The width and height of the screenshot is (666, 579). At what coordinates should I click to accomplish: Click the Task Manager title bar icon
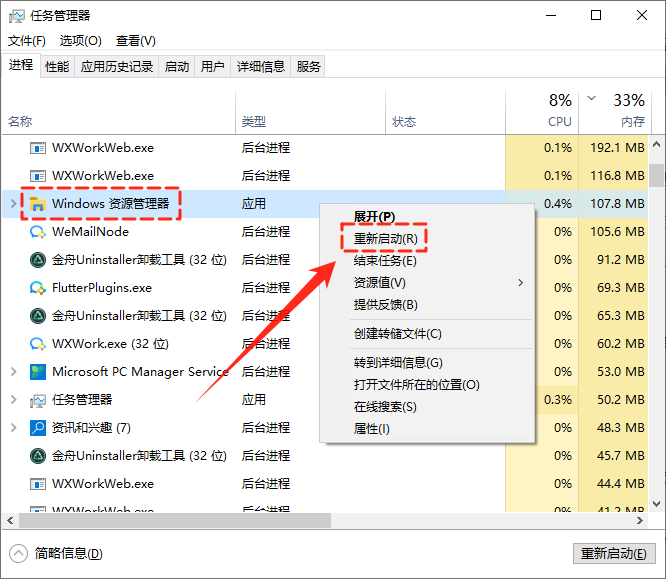(x=17, y=16)
